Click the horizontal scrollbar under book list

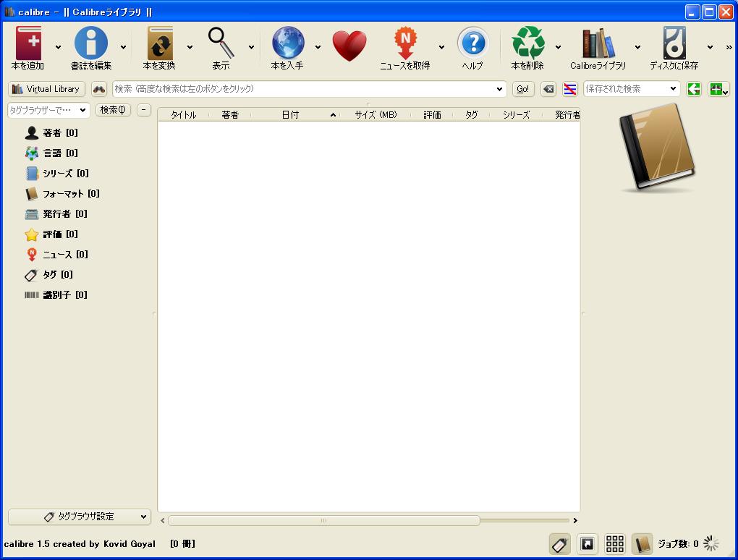pyautogui.click(x=323, y=520)
